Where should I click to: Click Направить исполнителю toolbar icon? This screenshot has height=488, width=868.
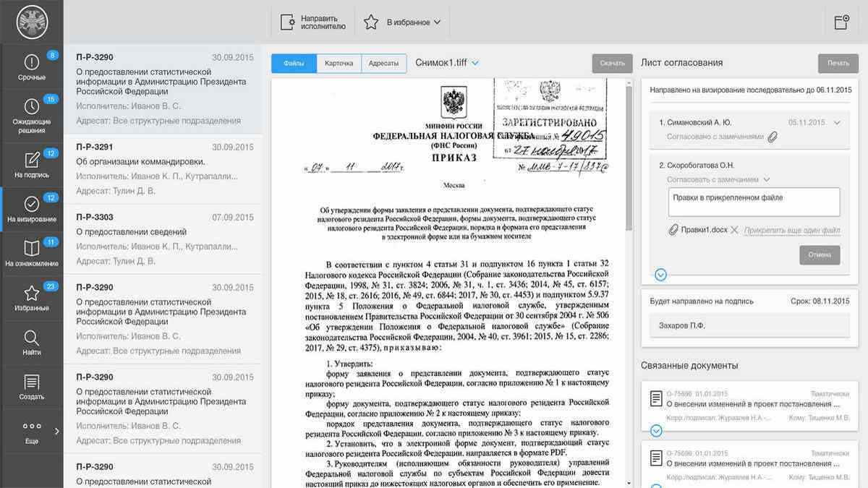289,22
